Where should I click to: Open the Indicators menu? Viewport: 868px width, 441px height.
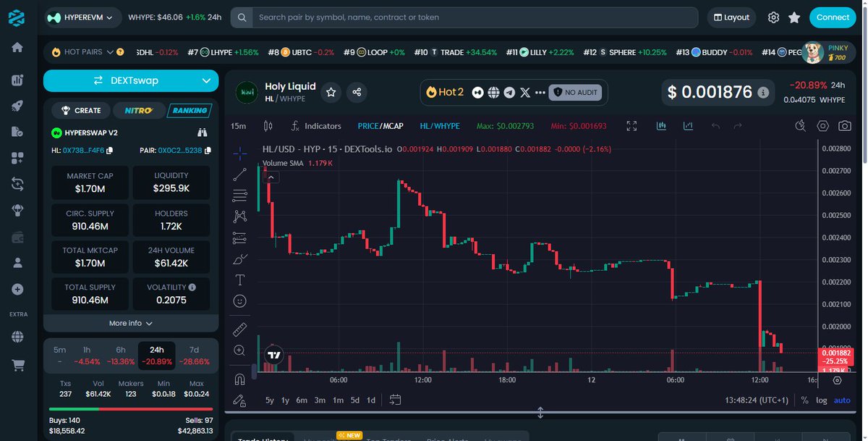tap(315, 126)
